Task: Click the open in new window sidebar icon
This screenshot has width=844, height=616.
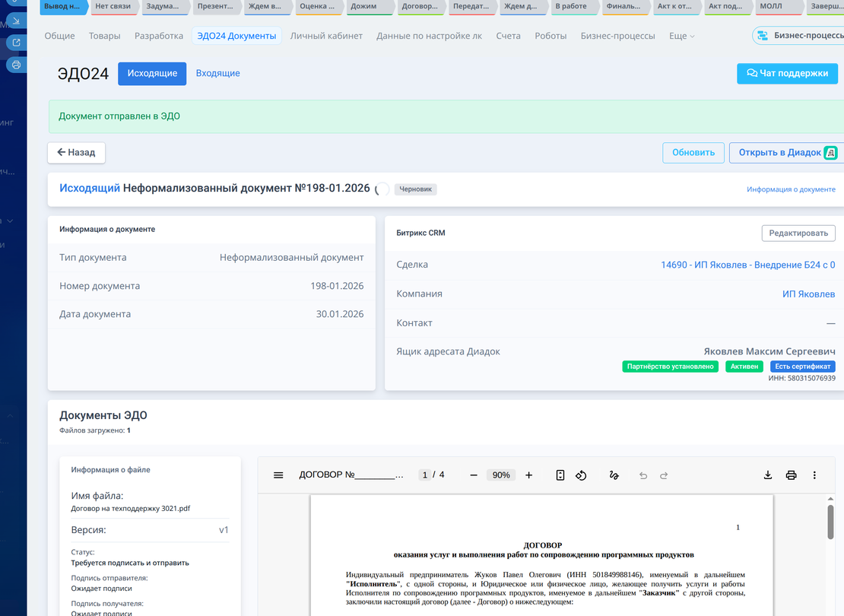Action: click(x=16, y=43)
